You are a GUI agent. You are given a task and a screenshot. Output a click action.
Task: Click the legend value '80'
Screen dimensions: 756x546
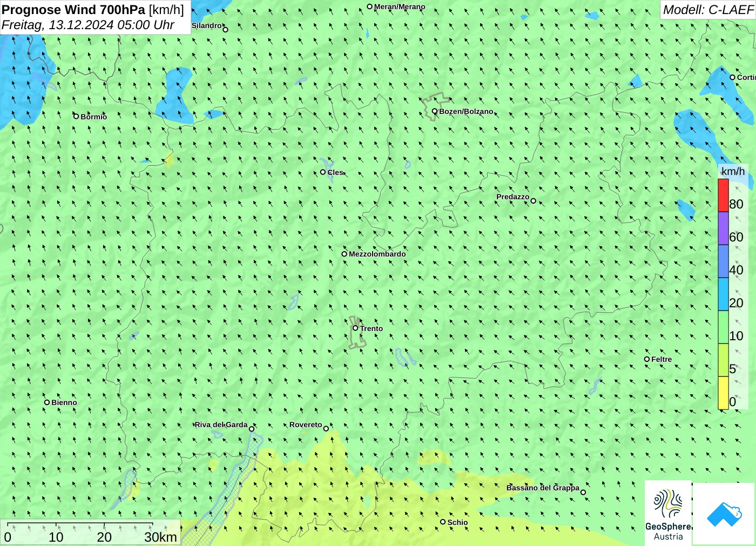tap(736, 204)
